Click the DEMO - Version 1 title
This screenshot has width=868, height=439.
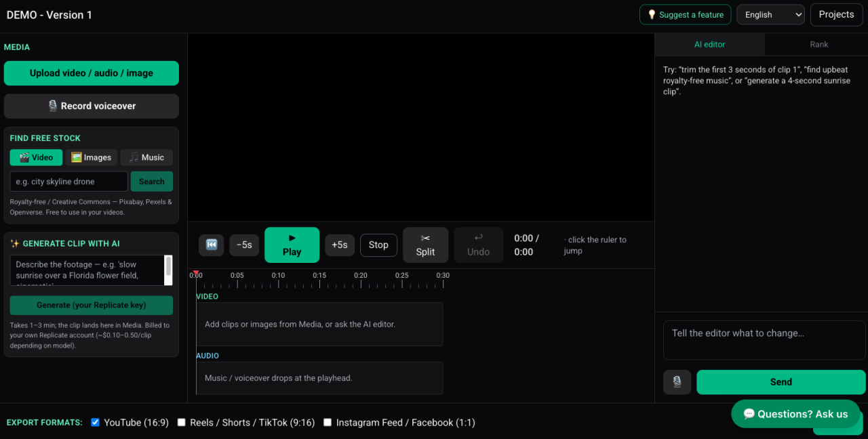coord(50,15)
